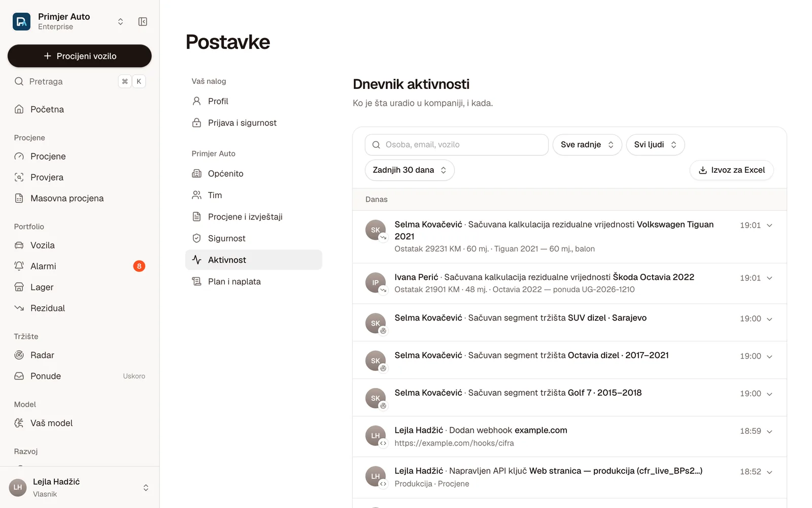Expand the Golf 7 segment entry chevron
The width and height of the screenshot is (812, 508).
[769, 394]
